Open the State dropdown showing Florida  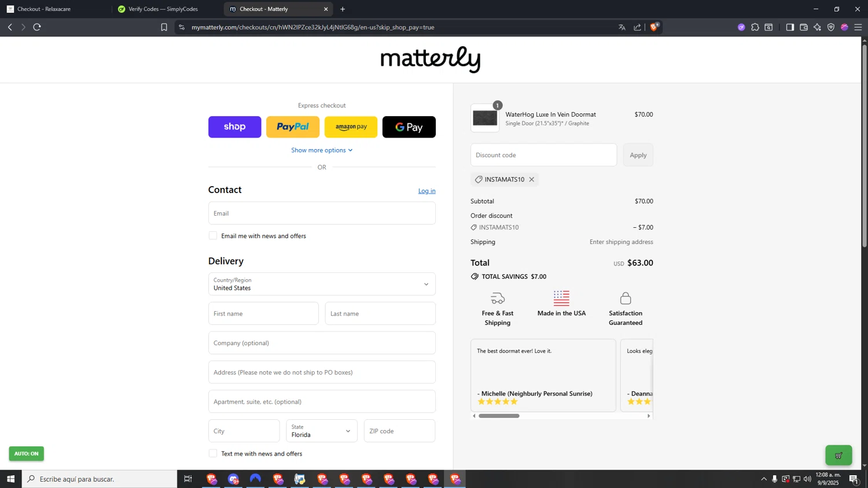point(322,431)
